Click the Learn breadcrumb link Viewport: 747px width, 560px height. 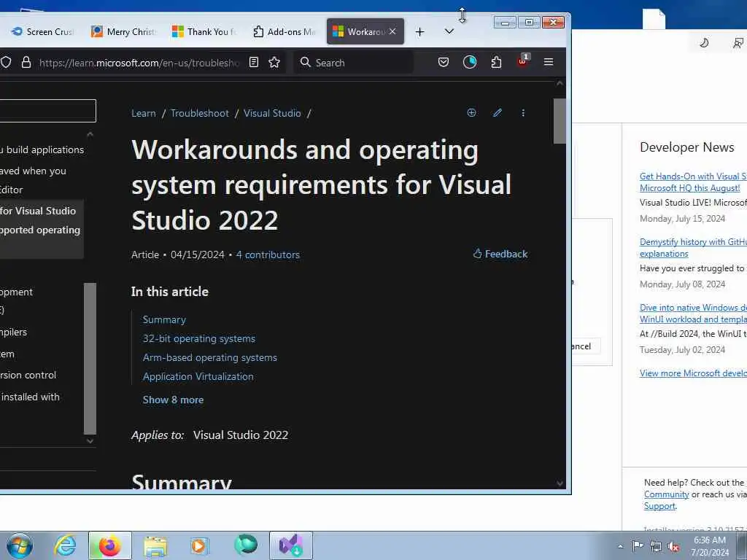pos(144,113)
